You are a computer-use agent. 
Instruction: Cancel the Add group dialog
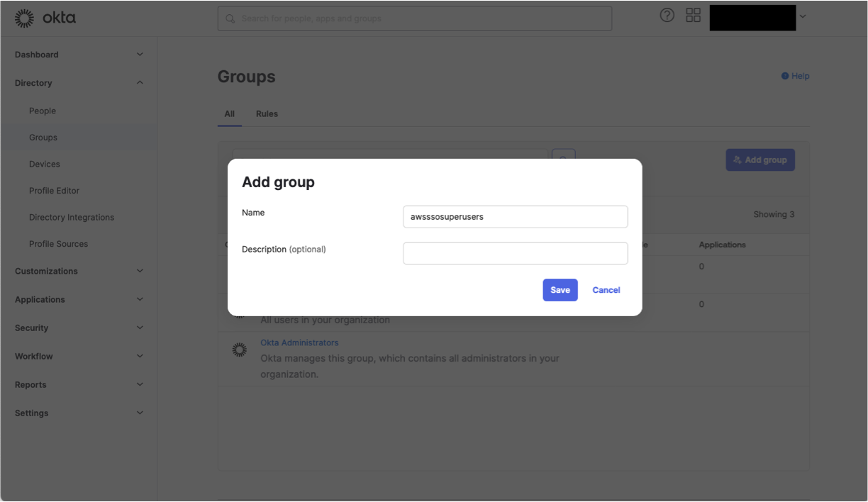tap(606, 289)
